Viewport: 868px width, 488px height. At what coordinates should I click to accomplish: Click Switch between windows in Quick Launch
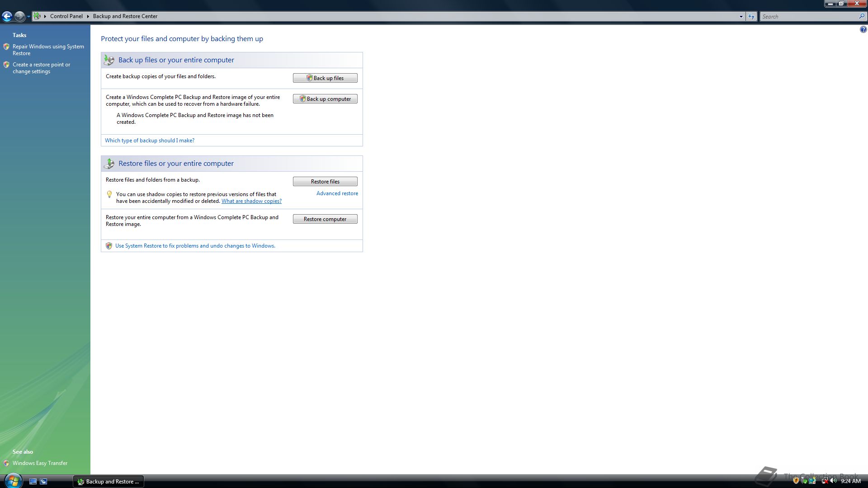click(43, 482)
